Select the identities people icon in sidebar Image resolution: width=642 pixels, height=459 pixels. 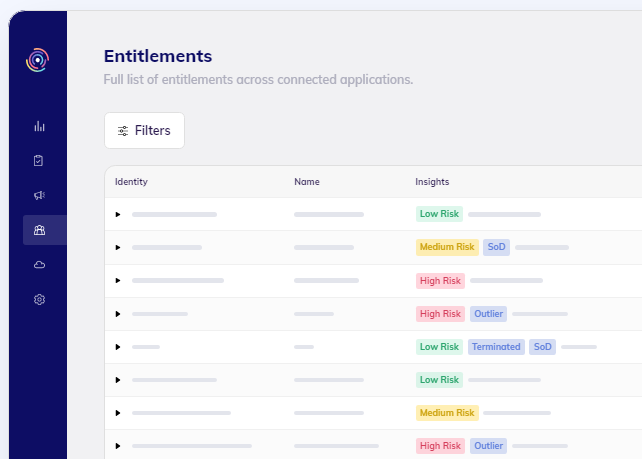[x=39, y=230]
